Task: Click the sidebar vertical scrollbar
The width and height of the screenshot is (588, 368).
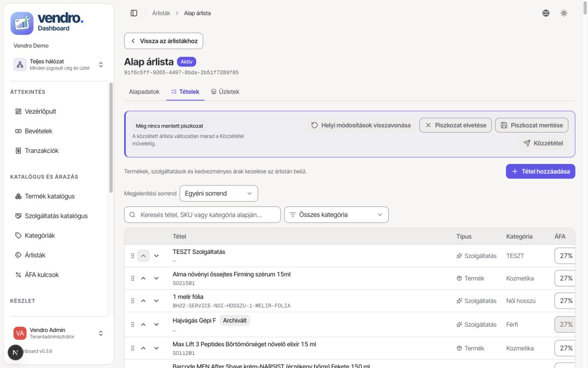Action: (x=111, y=138)
